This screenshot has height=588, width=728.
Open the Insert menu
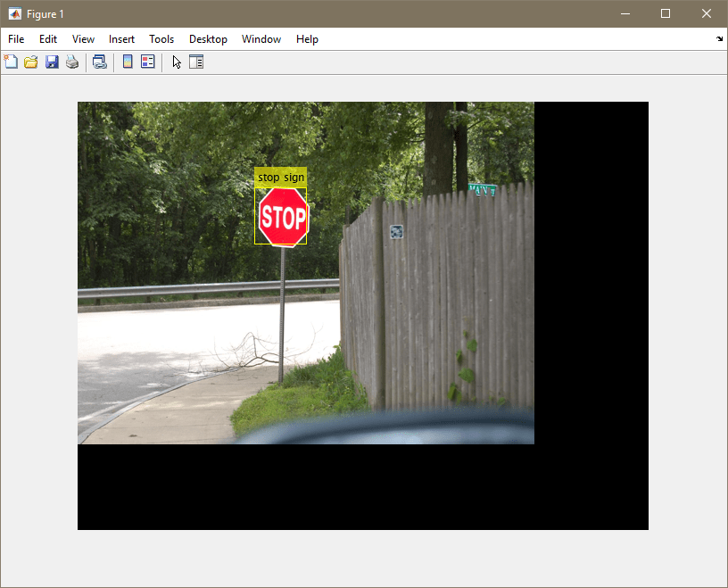pyautogui.click(x=121, y=39)
